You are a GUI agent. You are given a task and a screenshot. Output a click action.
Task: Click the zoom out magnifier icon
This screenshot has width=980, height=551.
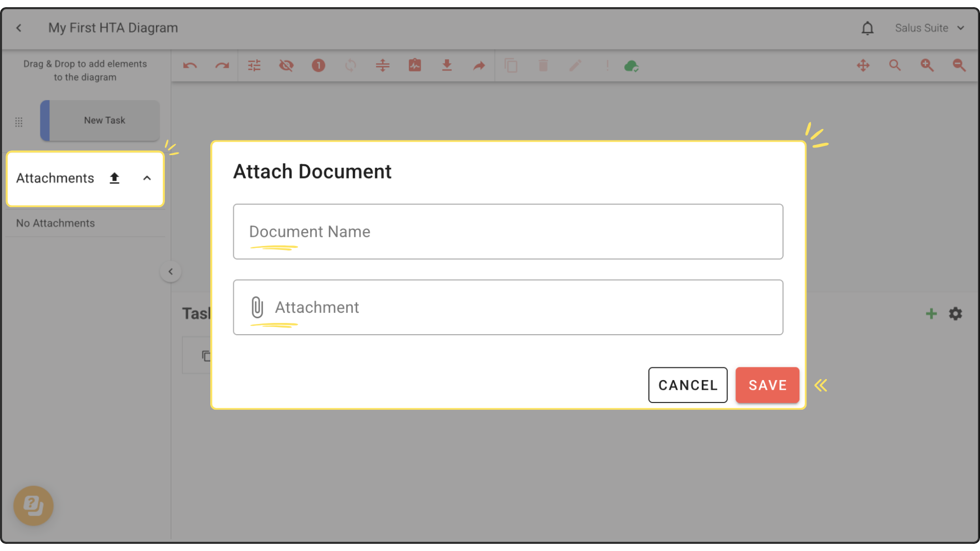tap(959, 65)
